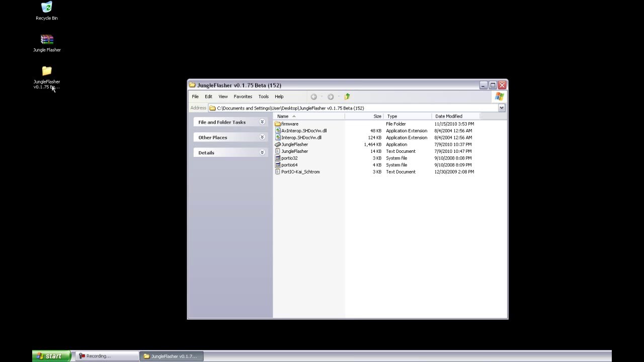The height and width of the screenshot is (362, 644).
Task: Select the portio64 system file icon
Action: (277, 165)
